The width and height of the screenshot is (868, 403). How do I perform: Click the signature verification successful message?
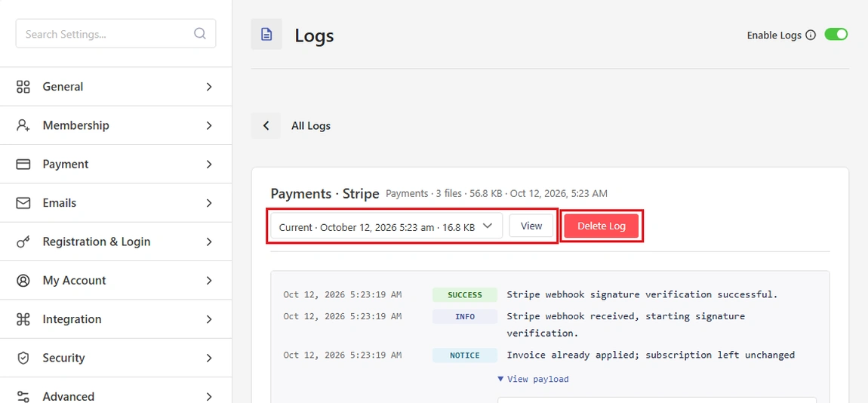(x=642, y=294)
